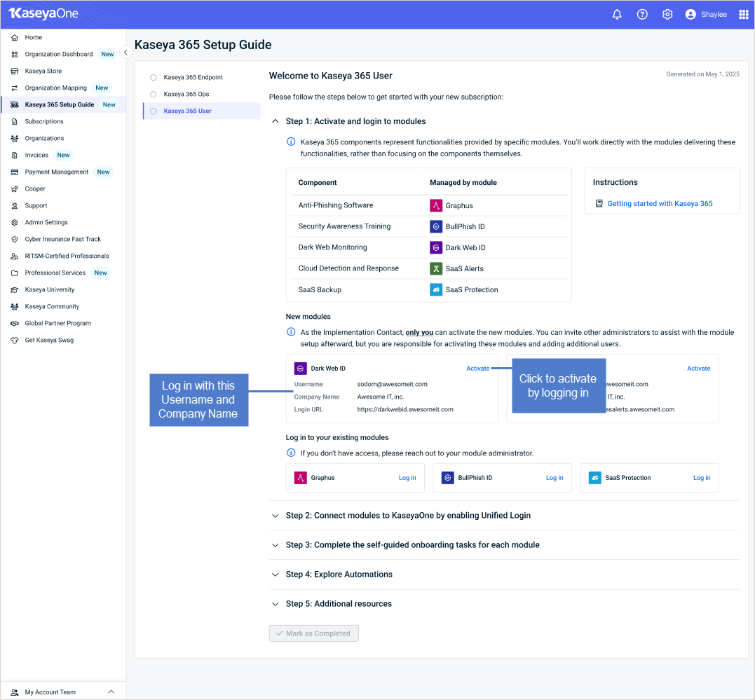This screenshot has height=700, width=755.
Task: Click the SaaS Alerts module icon in table
Action: point(436,268)
